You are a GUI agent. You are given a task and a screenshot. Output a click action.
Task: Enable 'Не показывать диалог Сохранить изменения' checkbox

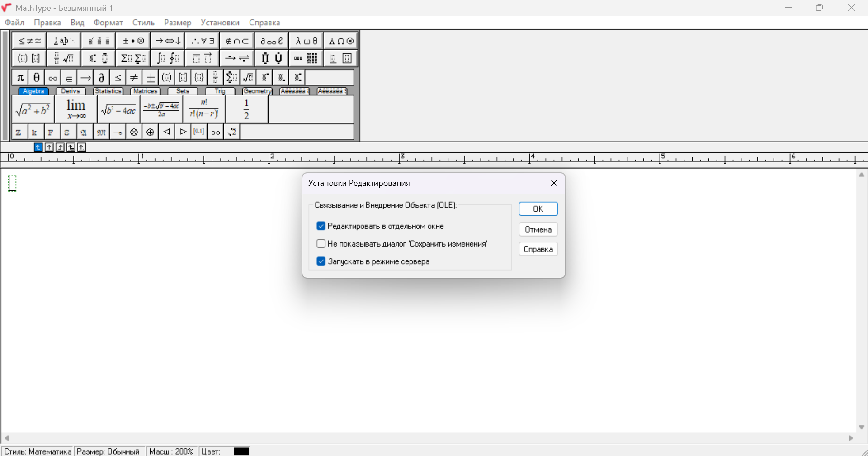point(321,244)
